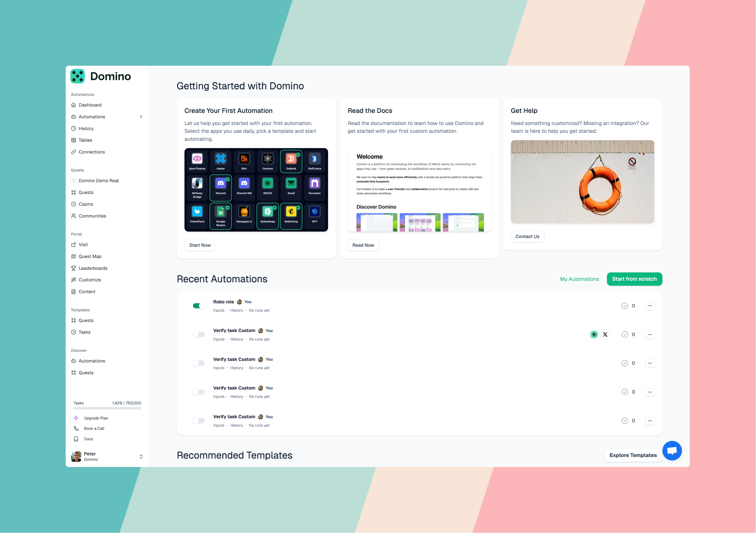Click the Start from scratch button

click(x=634, y=279)
